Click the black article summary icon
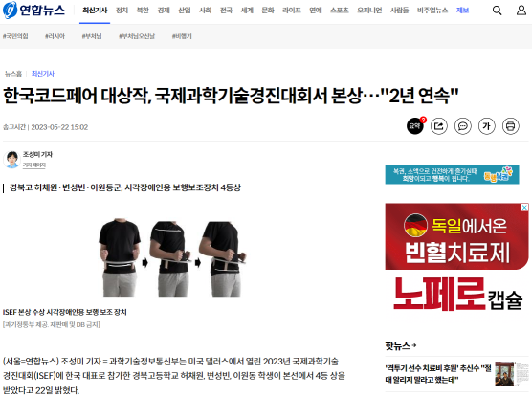Image resolution: width=532 pixels, height=397 pixels. (415, 126)
